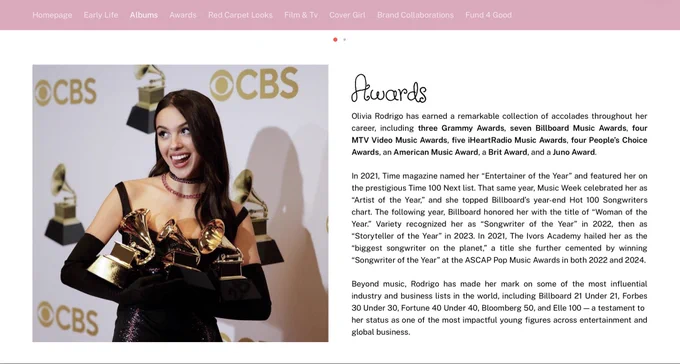Go to the Early Life page
Viewport: 680px width, 364px height.
pos(101,15)
